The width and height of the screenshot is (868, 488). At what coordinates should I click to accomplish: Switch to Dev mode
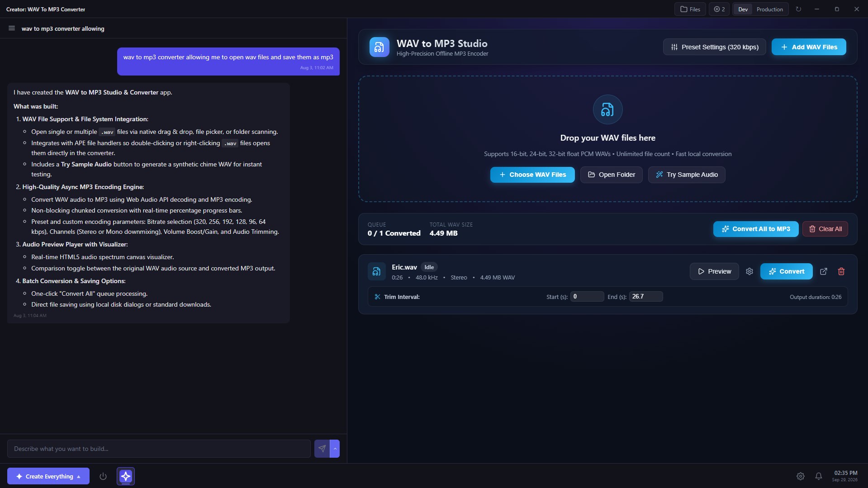743,9
